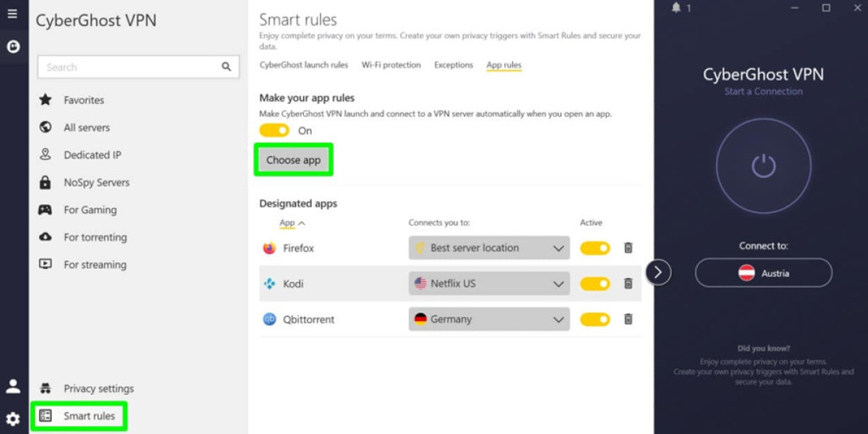Delete the Firefox app rule

[628, 248]
